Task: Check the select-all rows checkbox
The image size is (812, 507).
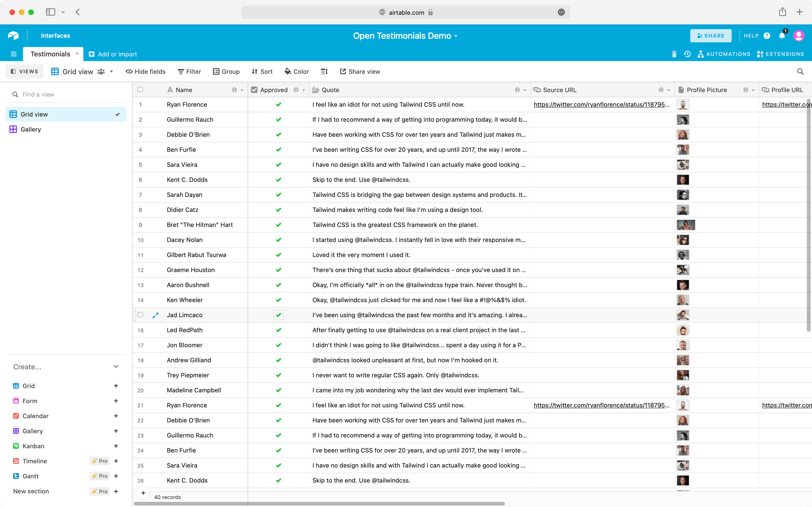Action: [x=141, y=90]
